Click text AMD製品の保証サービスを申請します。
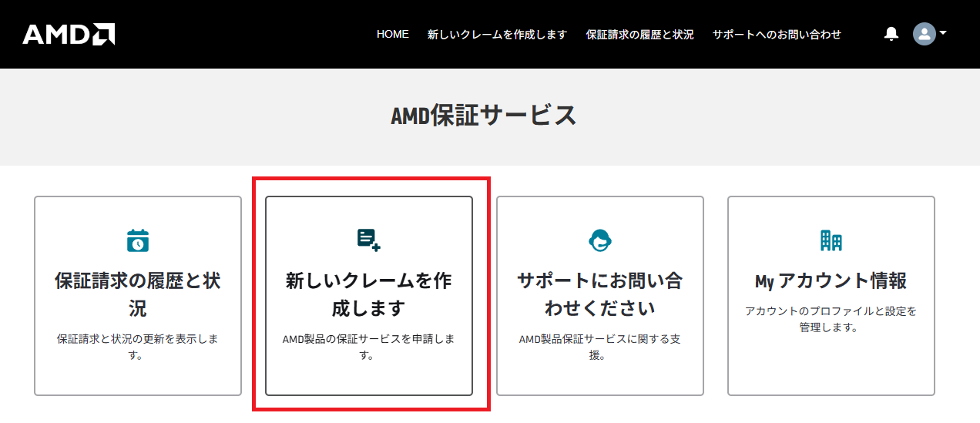This screenshot has height=423, width=980. (369, 347)
